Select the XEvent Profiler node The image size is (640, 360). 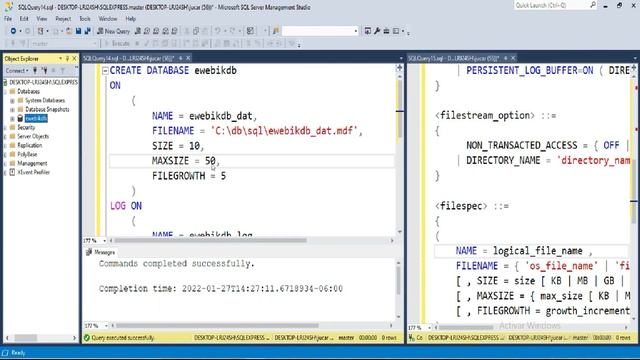33,172
